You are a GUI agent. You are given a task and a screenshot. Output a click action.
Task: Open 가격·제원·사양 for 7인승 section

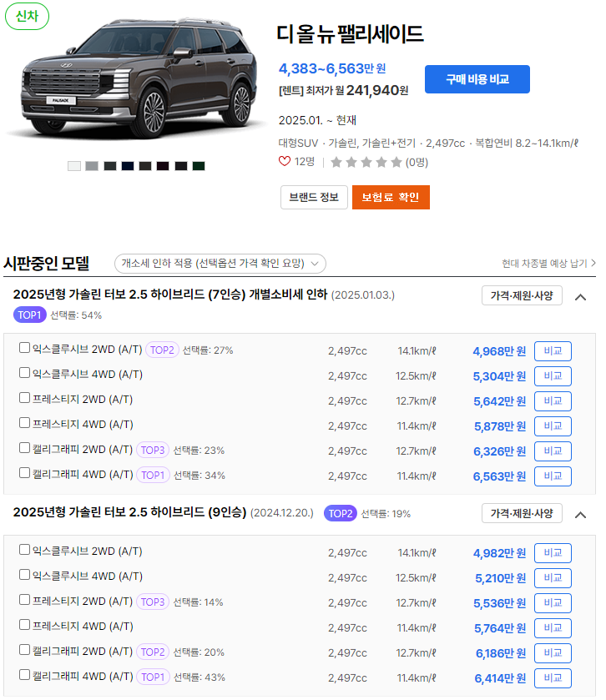tap(522, 295)
